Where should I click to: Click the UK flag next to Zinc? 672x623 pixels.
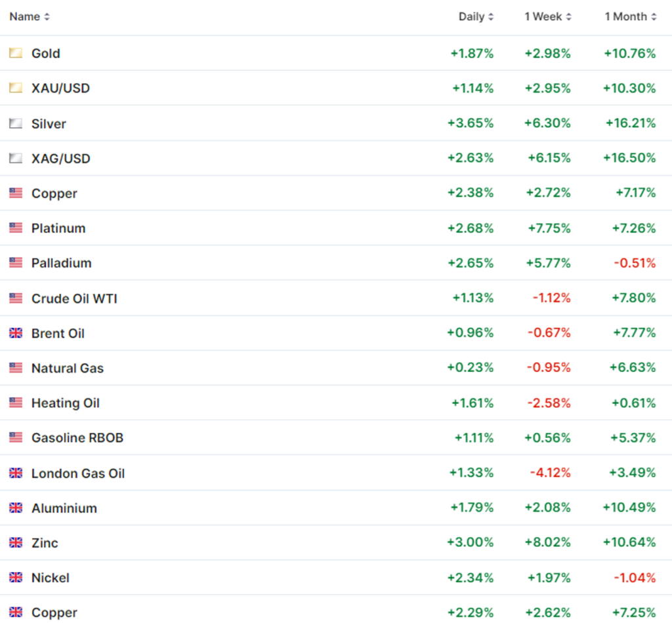[16, 543]
